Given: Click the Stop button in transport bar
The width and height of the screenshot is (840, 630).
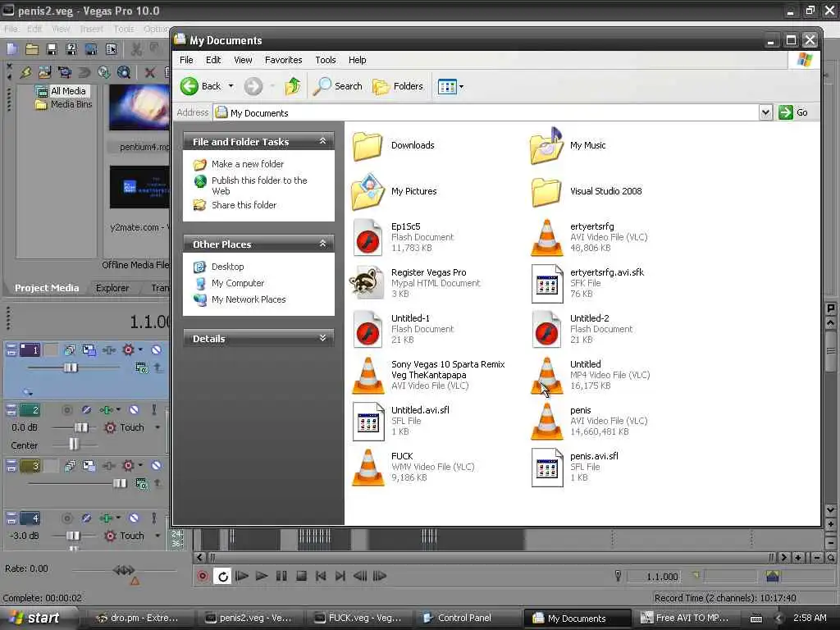Looking at the screenshot, I should pos(301,576).
